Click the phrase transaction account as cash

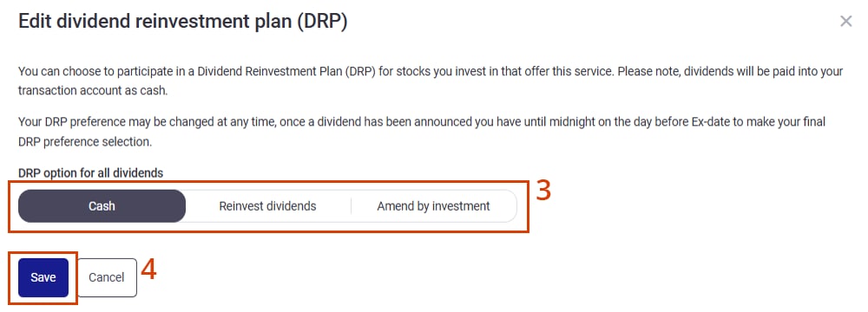pos(92,90)
